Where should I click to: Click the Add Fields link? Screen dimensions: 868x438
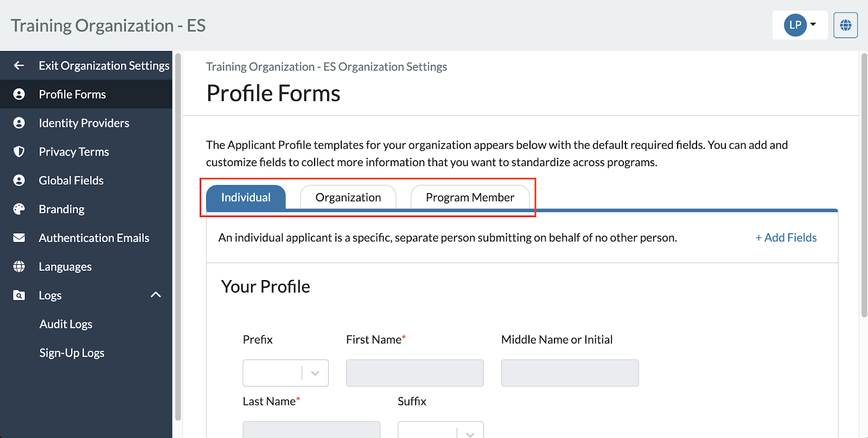tap(786, 237)
